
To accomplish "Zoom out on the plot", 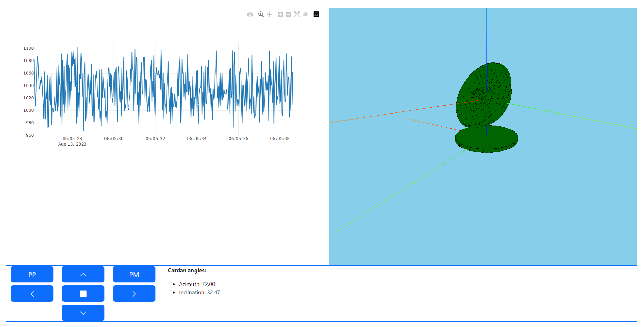I will [x=289, y=14].
